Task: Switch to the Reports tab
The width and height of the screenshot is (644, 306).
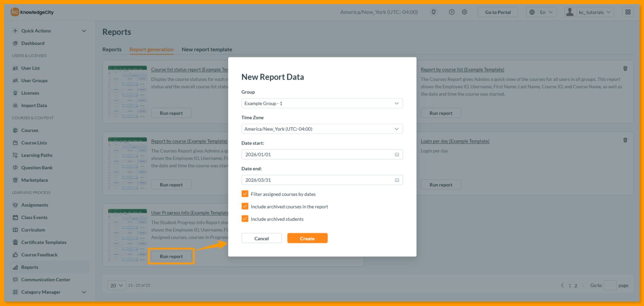Action: [112, 49]
